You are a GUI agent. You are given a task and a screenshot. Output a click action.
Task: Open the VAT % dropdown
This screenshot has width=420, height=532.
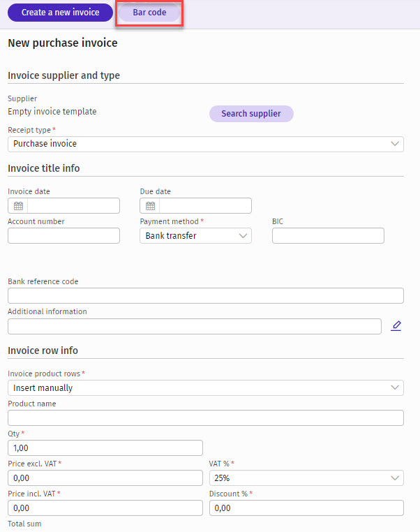point(306,478)
